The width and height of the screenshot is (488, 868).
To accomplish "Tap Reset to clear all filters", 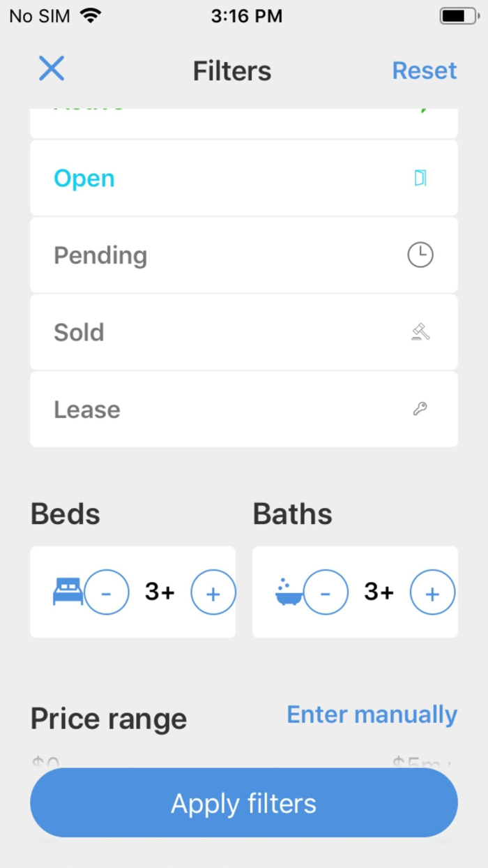I will (x=424, y=70).
